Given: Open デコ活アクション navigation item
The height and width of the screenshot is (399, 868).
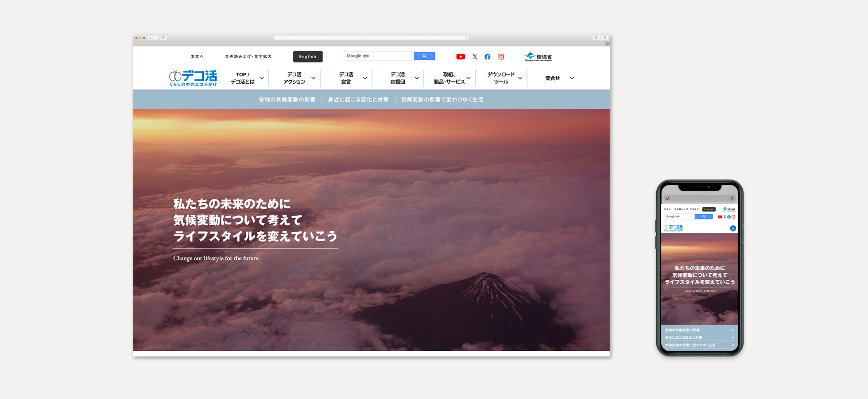Looking at the screenshot, I should (294, 78).
